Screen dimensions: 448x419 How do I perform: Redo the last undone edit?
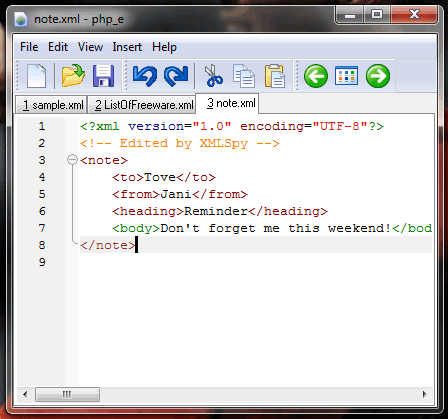click(x=176, y=76)
